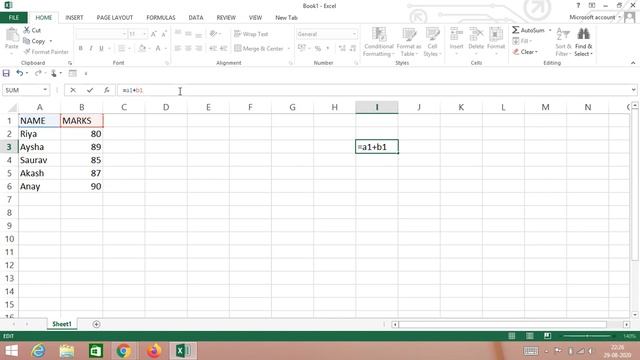Screen dimensions: 640x360
Task: Expand the formula bar
Action: 633,90
